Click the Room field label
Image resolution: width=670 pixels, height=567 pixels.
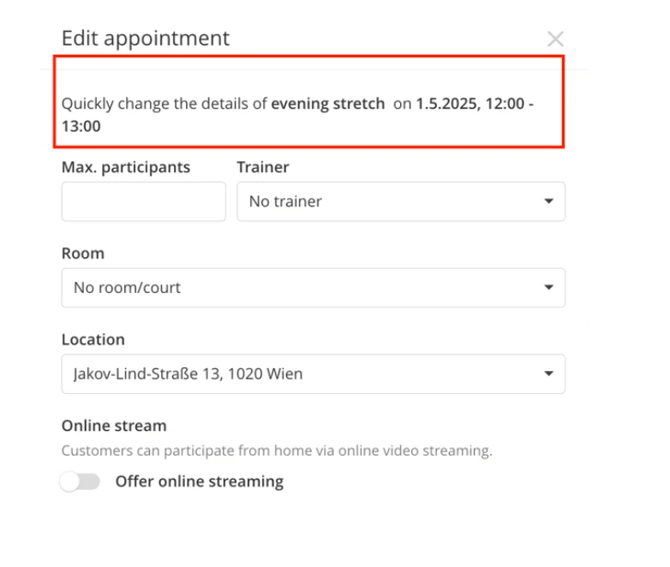click(83, 253)
